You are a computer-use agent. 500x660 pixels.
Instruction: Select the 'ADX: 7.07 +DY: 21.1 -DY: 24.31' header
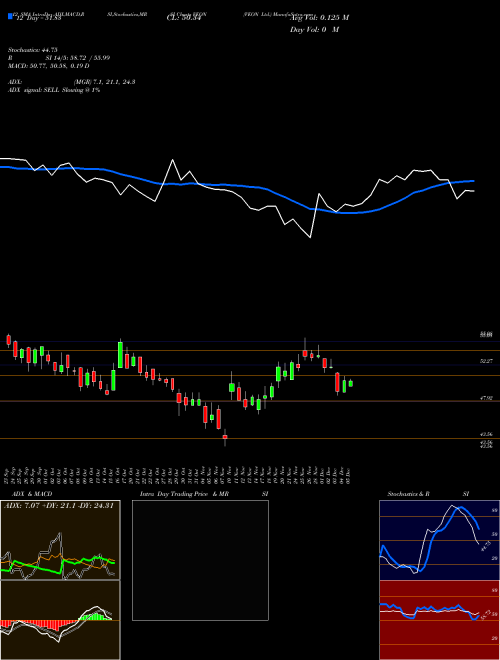[59, 506]
